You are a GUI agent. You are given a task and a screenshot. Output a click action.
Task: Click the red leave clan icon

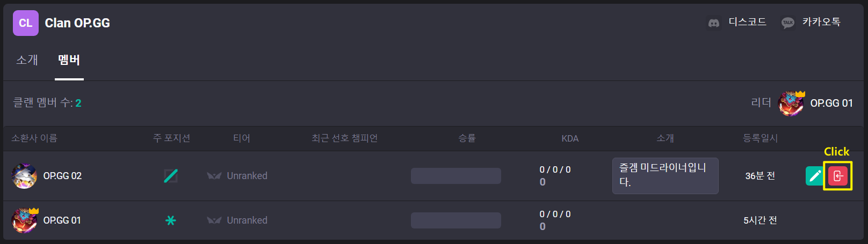pos(838,176)
